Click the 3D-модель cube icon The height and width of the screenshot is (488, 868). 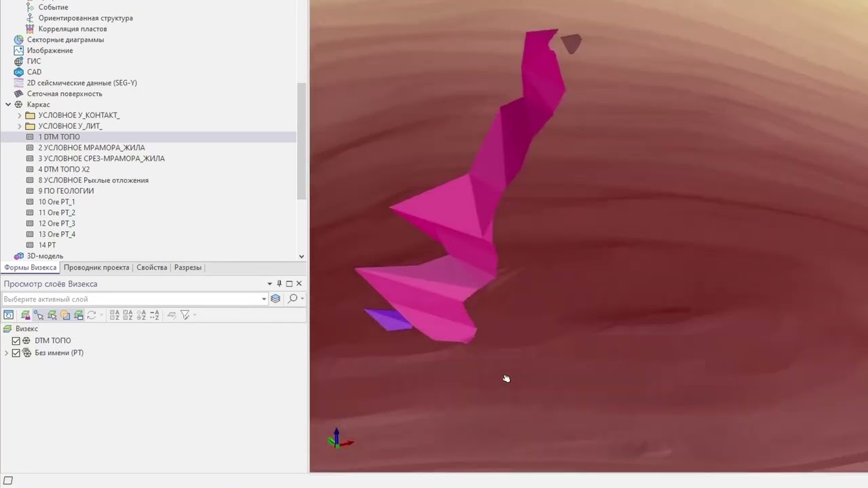[x=19, y=256]
